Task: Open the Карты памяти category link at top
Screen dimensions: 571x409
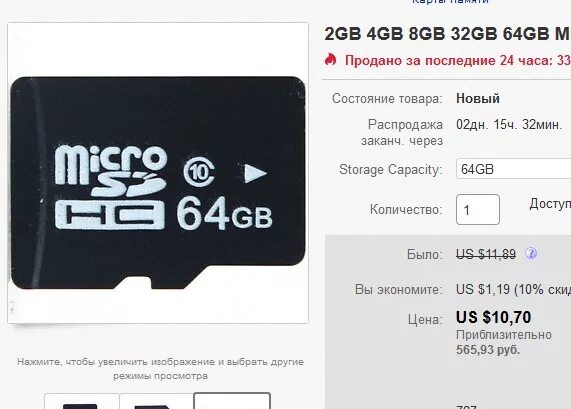Action: (x=450, y=2)
